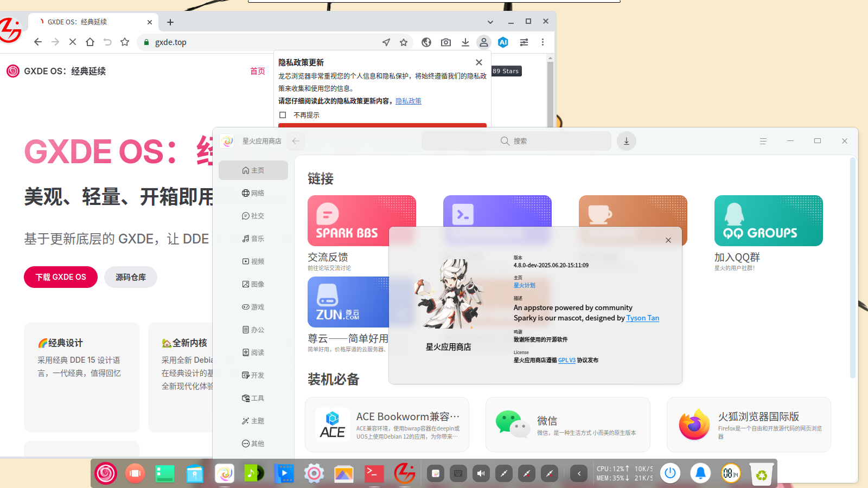868x488 pixels.
Task: Click the Spark Store search box
Action: [x=516, y=141]
